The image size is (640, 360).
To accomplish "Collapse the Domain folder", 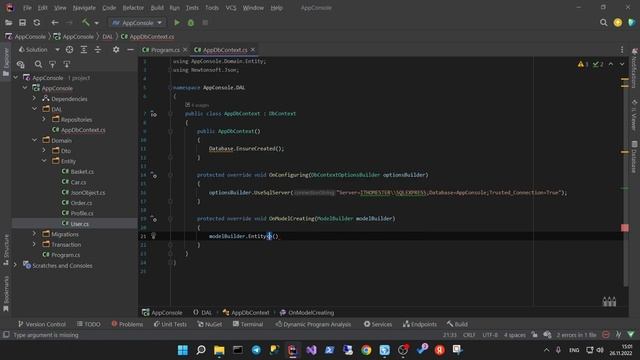I will (x=35, y=140).
